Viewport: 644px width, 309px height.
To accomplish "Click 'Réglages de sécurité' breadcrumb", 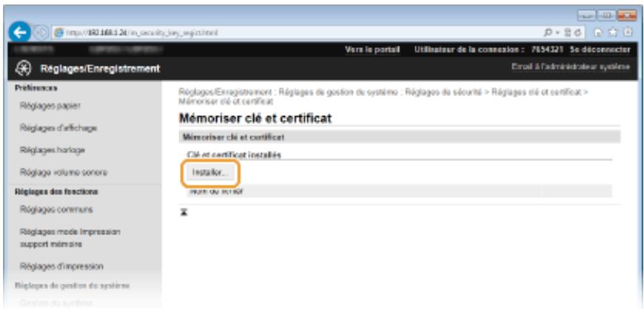I will pyautogui.click(x=443, y=92).
